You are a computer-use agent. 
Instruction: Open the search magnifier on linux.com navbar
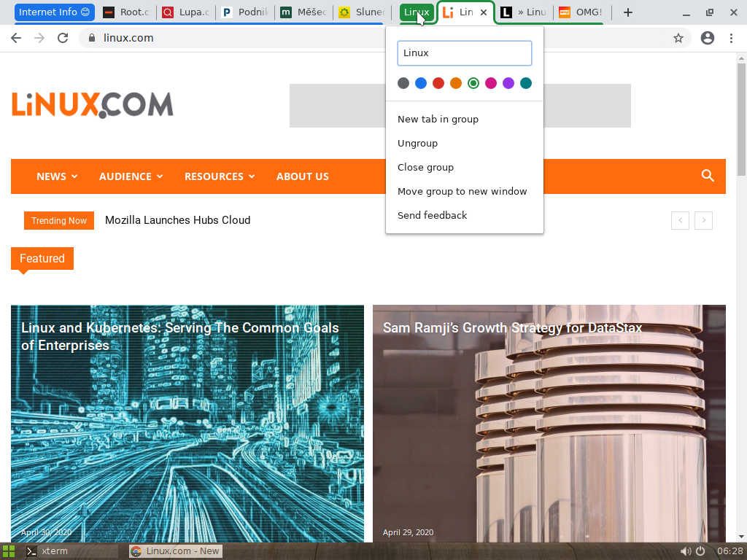pyautogui.click(x=707, y=176)
